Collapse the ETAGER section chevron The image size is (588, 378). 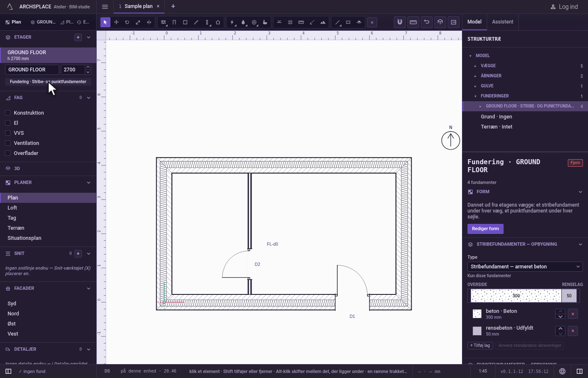click(89, 37)
